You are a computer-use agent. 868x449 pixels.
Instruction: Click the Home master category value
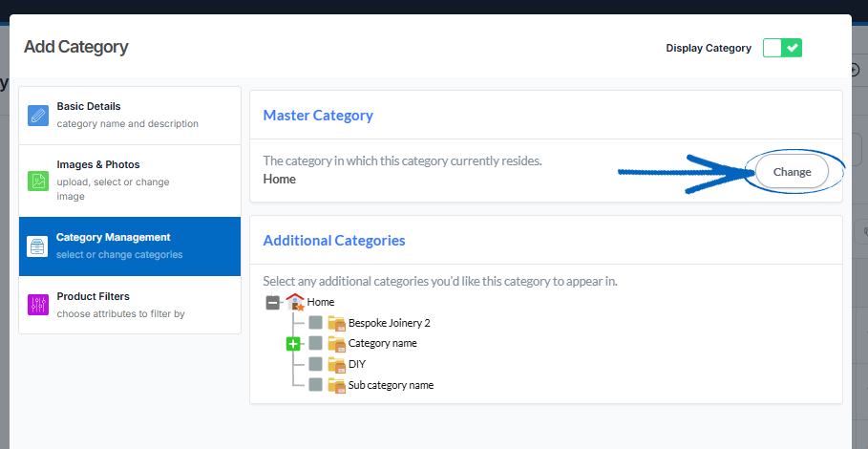pos(280,179)
